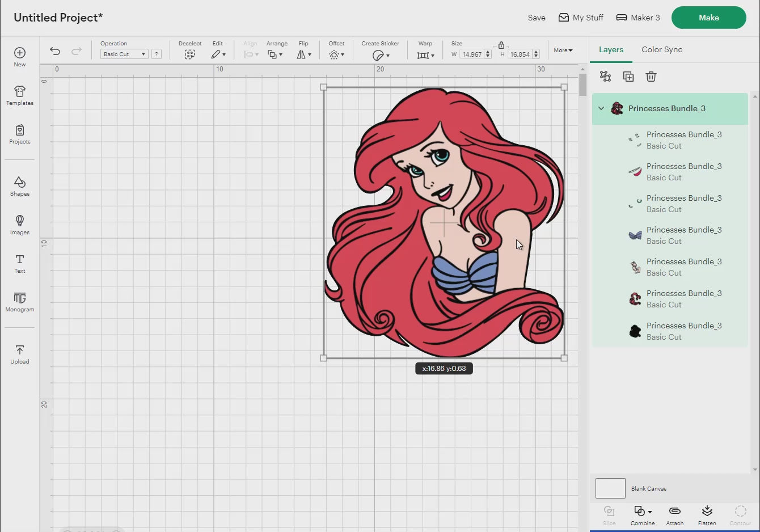The image size is (760, 532).
Task: Collapse the Princesses Bundle_3 group
Action: tap(601, 108)
